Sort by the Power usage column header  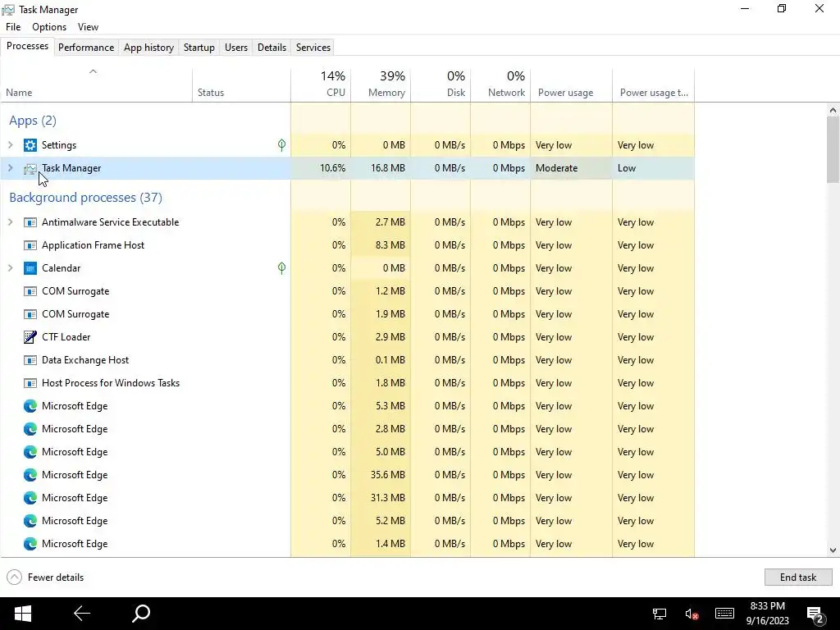pyautogui.click(x=572, y=85)
